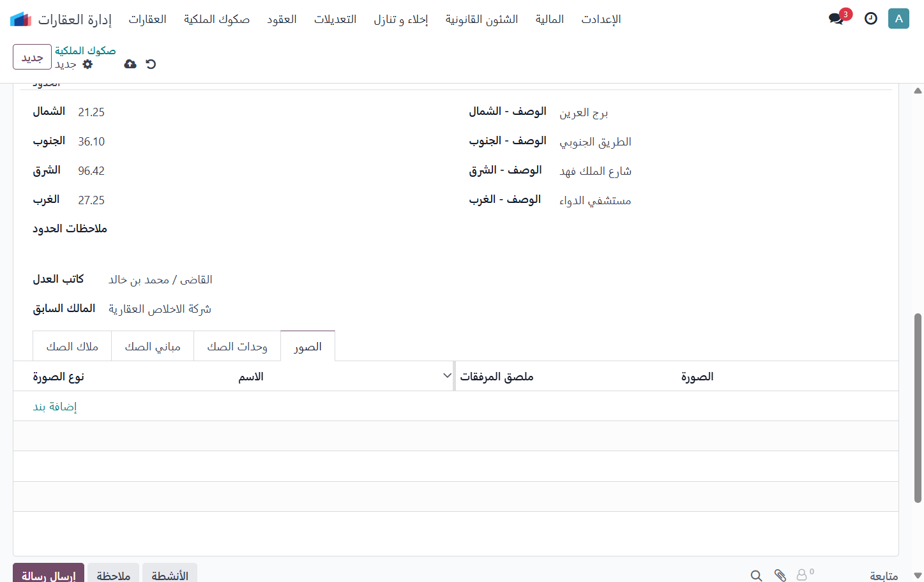Open the app logo home menu
Screen dimensions: 924x582
click(x=21, y=19)
